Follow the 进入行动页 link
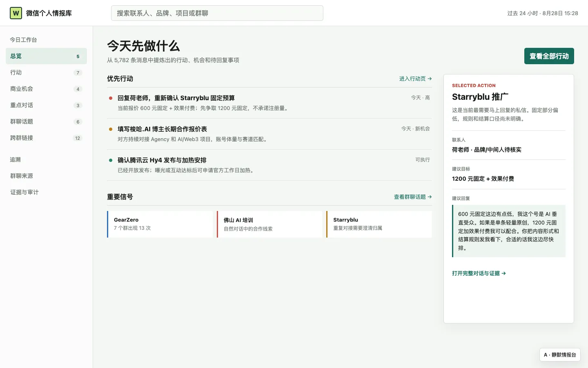This screenshot has height=368, width=588. [415, 79]
